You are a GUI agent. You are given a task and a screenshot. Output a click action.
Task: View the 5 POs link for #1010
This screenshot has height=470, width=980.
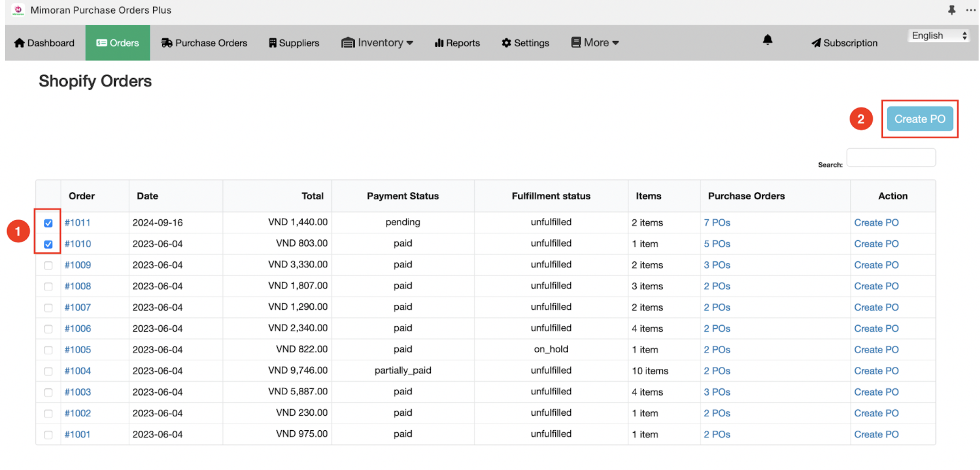(x=717, y=244)
